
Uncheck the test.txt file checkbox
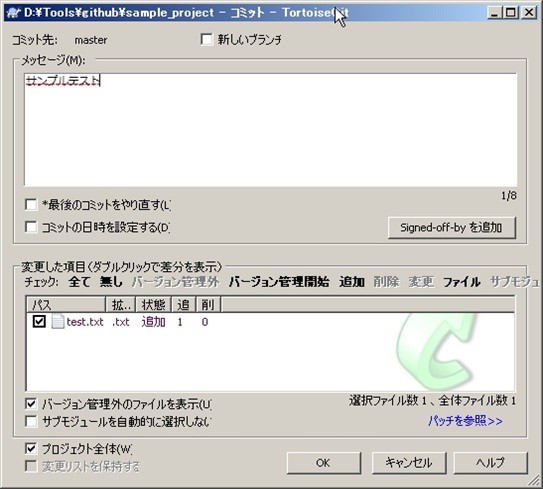39,321
